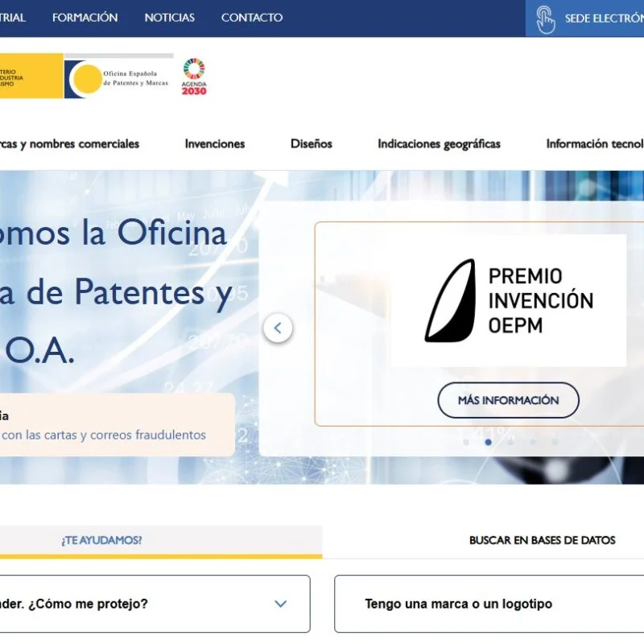Open 'Tengo una marca o un logotipo' selector
This screenshot has width=644, height=644.
(x=489, y=604)
